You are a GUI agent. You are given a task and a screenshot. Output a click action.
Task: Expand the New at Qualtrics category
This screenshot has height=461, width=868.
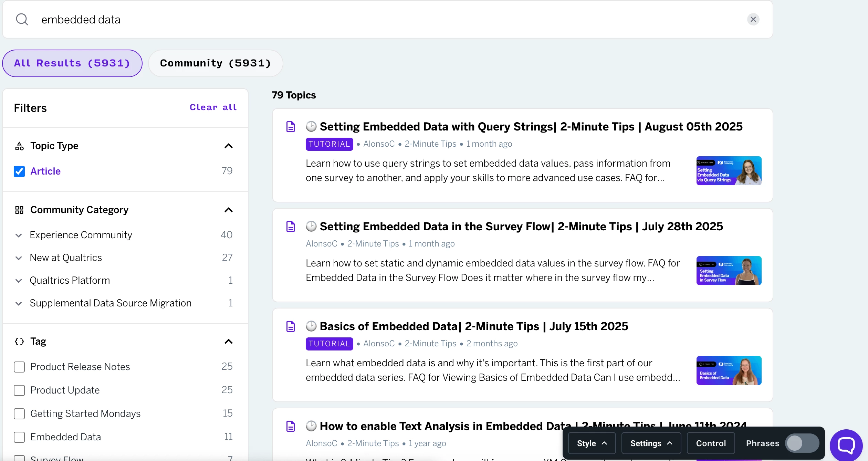coord(19,258)
